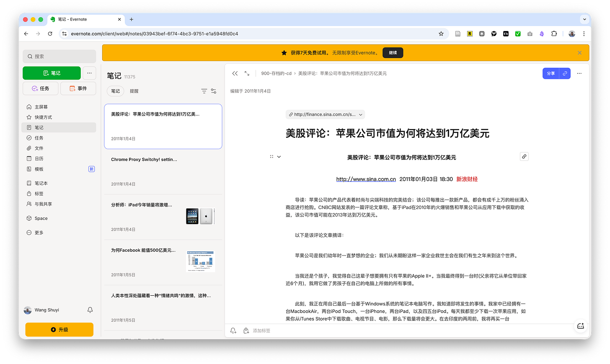Create a new note with green 笔记 button
610x364 pixels.
coord(52,73)
